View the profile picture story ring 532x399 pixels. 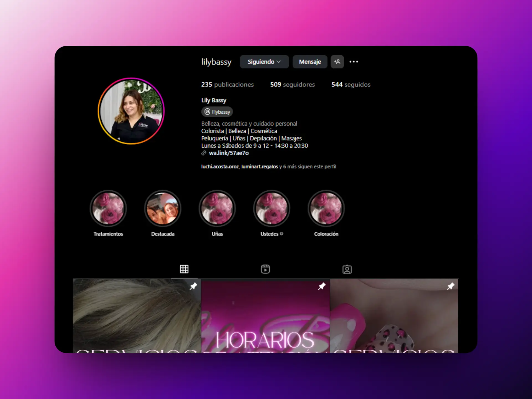click(x=131, y=111)
